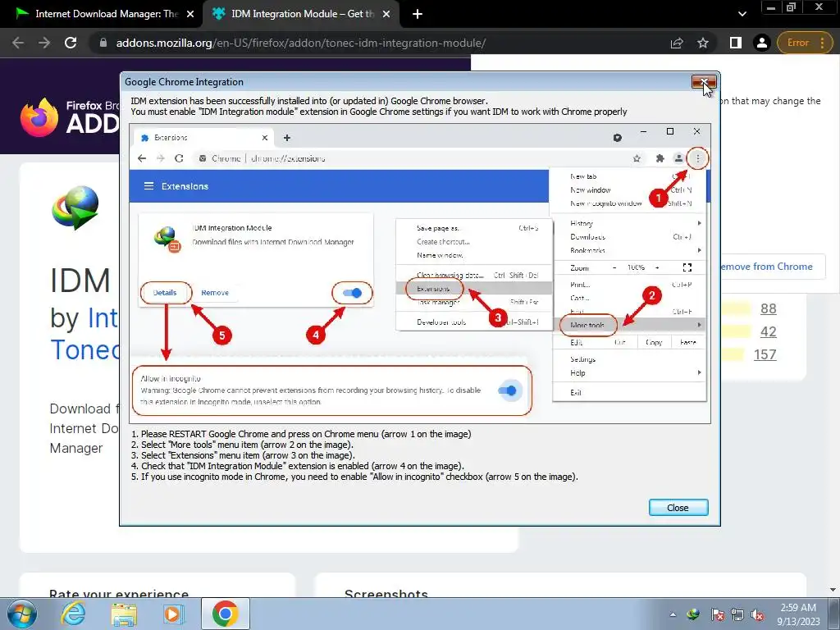
Task: Go forward to the next page
Action: click(44, 43)
